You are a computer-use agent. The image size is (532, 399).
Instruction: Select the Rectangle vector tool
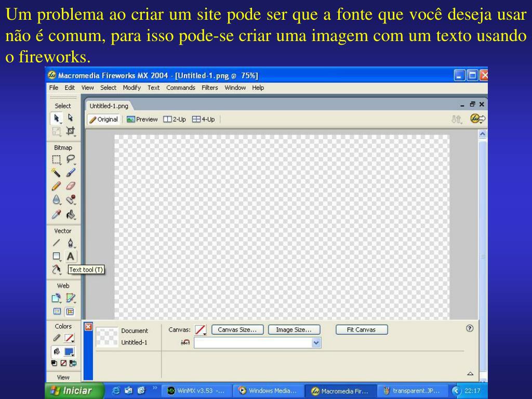pyautogui.click(x=56, y=256)
